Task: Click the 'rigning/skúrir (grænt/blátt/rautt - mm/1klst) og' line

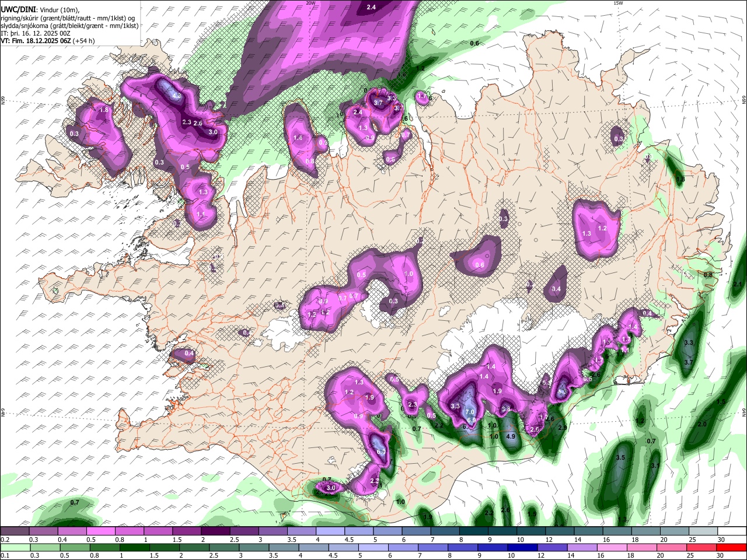Action: coord(68,18)
